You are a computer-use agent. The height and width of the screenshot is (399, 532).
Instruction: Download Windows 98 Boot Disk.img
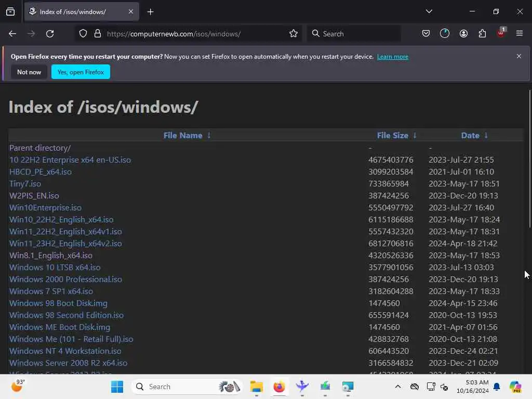click(58, 303)
